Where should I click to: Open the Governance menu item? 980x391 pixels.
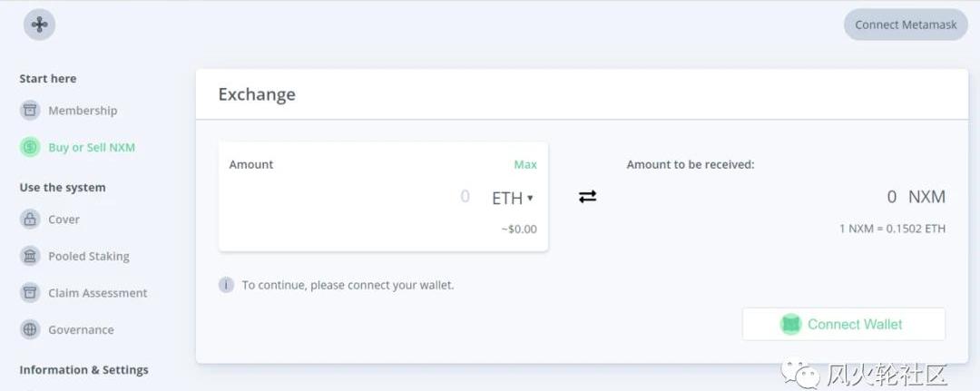pos(81,329)
